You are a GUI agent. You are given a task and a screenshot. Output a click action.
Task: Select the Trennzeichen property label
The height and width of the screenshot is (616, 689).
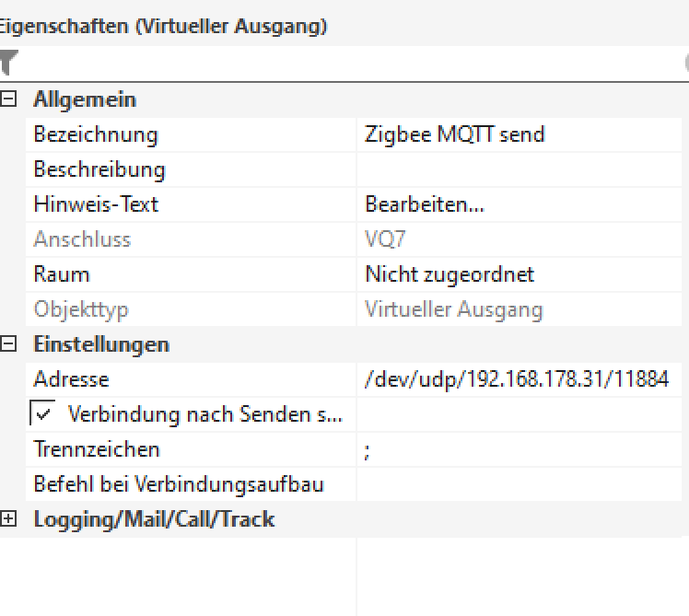(x=97, y=449)
